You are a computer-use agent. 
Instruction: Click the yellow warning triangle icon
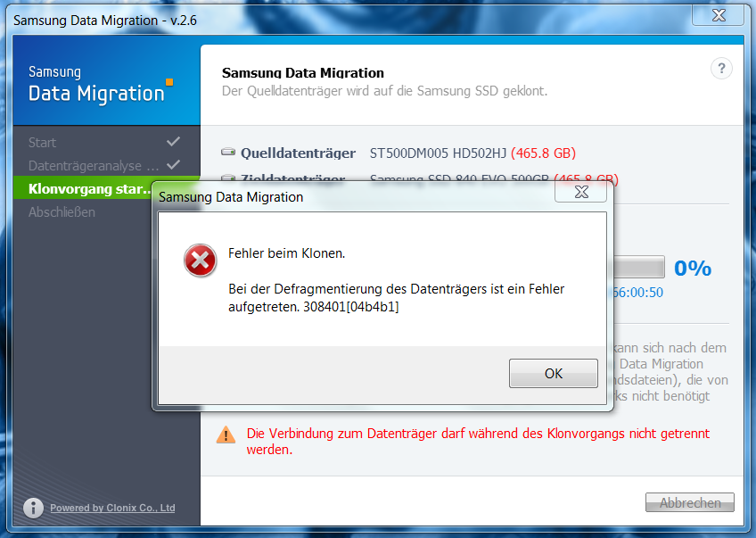[x=226, y=435]
